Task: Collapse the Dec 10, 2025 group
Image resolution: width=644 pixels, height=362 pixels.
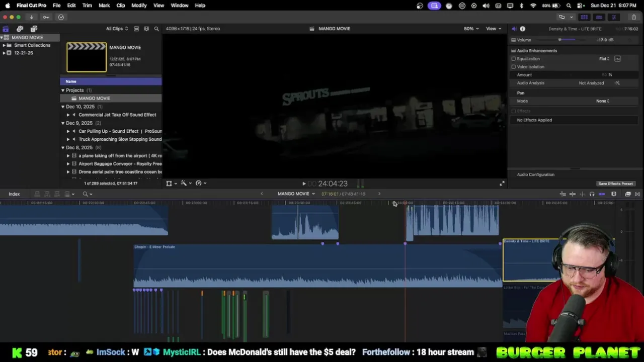Action: [63, 107]
